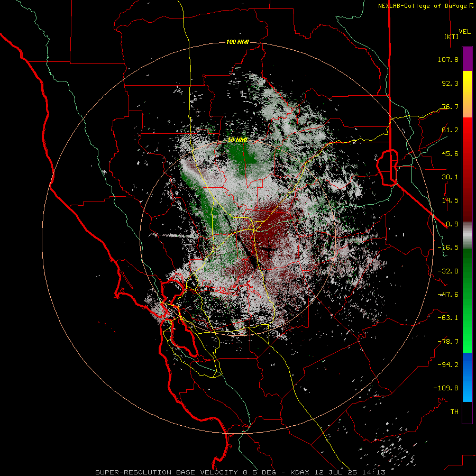Click the -0.9 legend value
The image size is (476, 476).
point(450,224)
